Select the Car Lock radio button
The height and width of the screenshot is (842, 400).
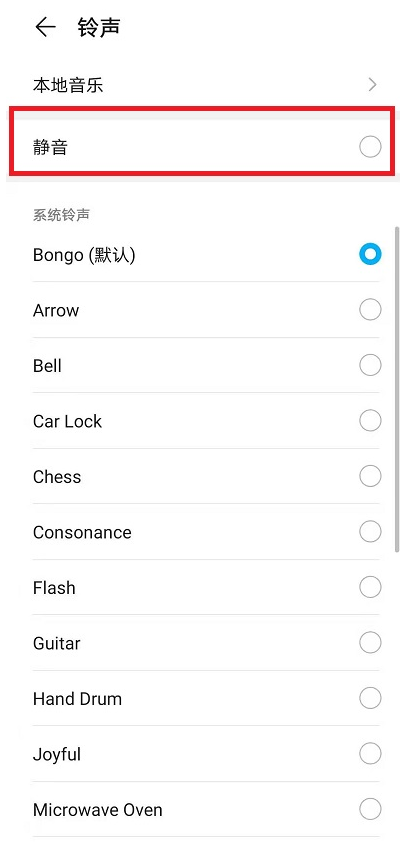[x=370, y=420]
